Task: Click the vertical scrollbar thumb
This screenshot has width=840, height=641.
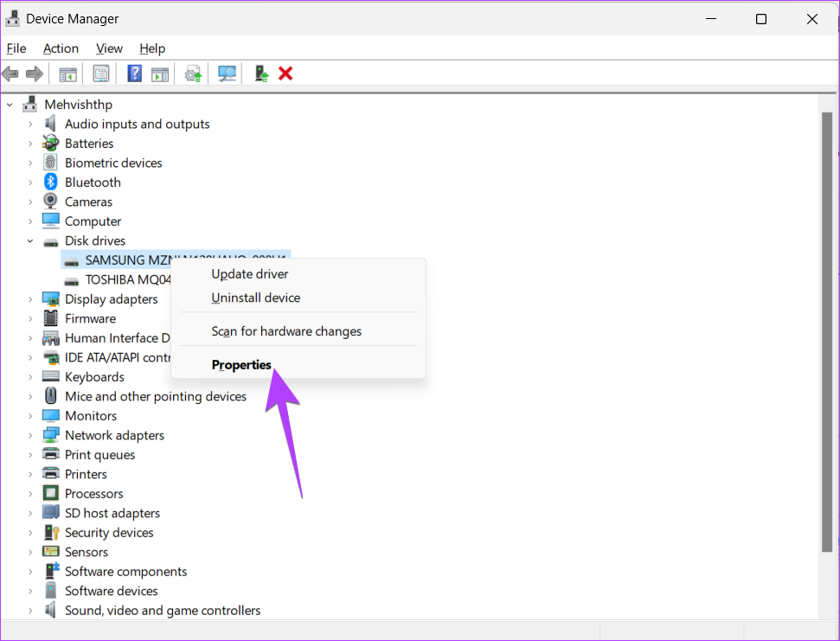Action: (827, 332)
